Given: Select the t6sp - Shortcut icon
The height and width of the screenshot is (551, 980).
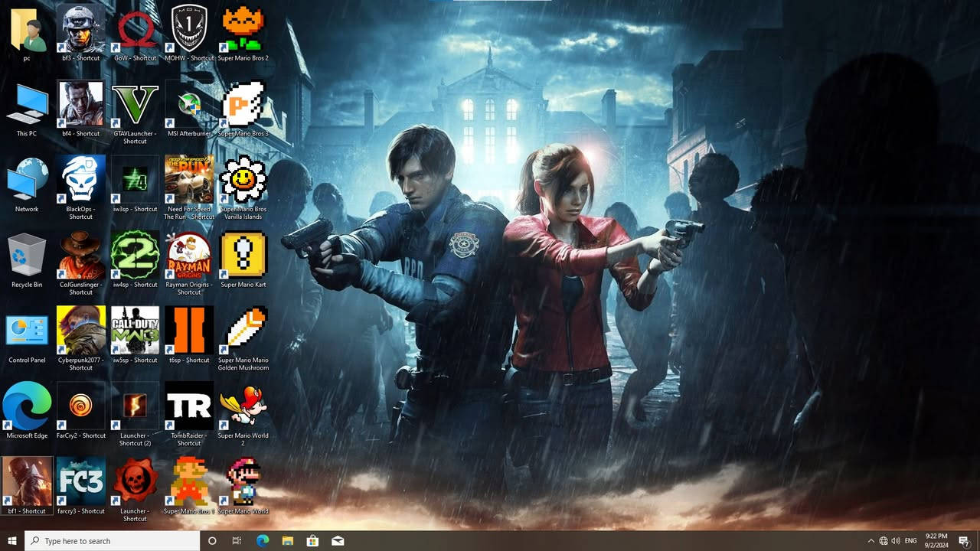Looking at the screenshot, I should [x=189, y=330].
